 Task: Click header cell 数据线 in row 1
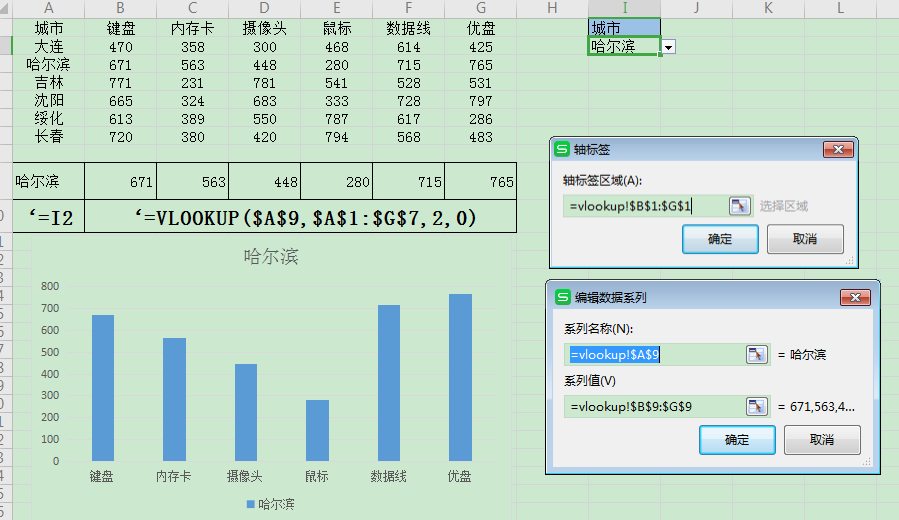click(408, 28)
